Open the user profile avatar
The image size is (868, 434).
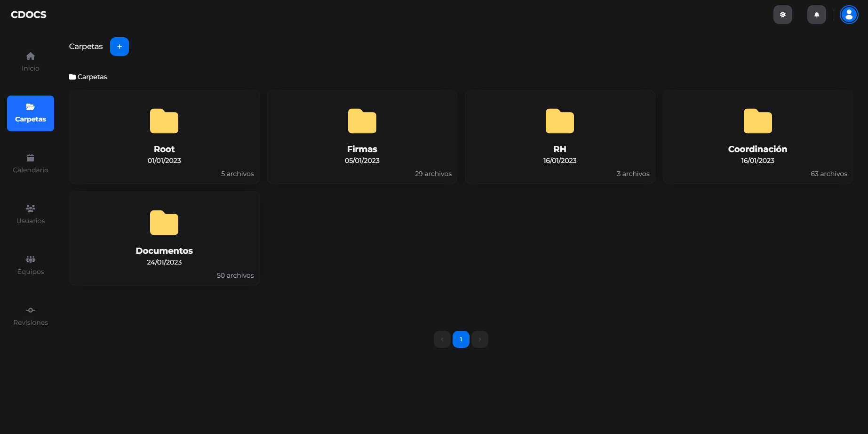pos(849,15)
